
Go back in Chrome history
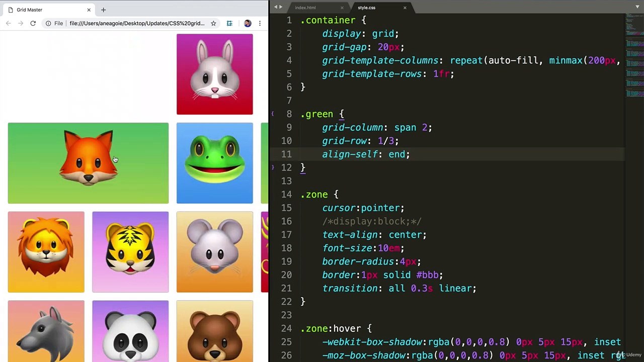coord(9,23)
